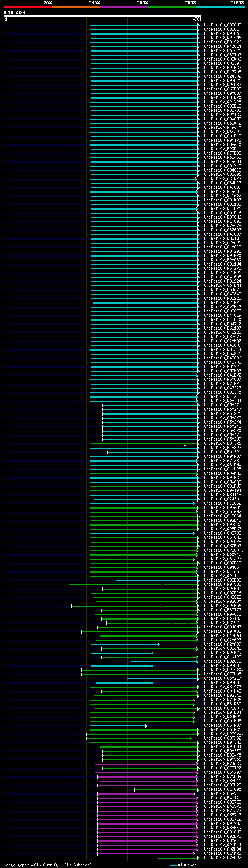Select hit label UniRef100_A9NRB7
Viewport: 248px width, 868px height.
click(222, 456)
